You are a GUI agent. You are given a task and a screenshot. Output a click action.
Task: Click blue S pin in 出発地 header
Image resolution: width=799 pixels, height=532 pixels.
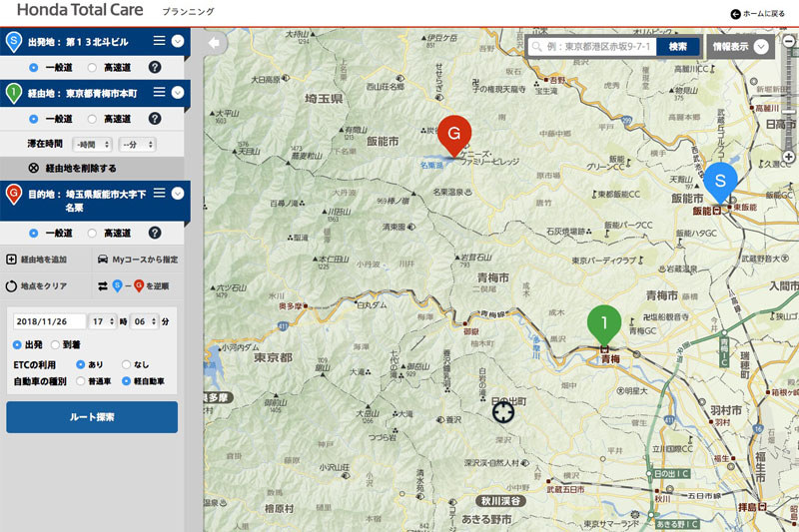tap(14, 42)
